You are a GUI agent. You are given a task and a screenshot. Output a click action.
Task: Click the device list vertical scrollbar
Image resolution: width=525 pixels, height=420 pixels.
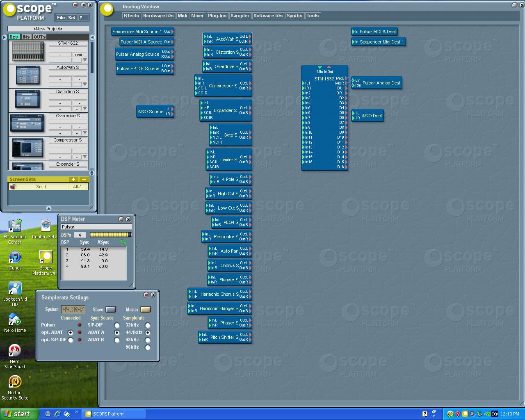pos(92,57)
